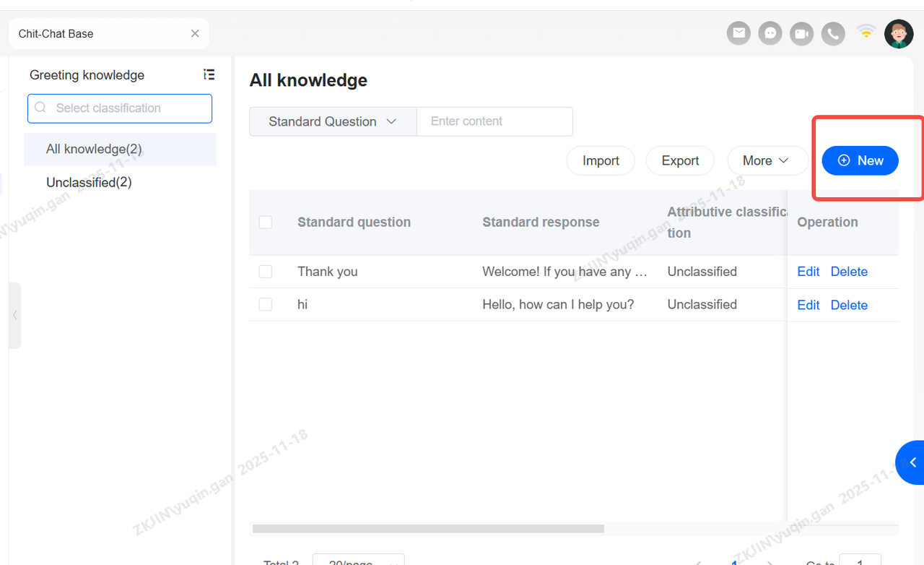The height and width of the screenshot is (565, 924).
Task: Open the chat message bubble icon
Action: (770, 33)
